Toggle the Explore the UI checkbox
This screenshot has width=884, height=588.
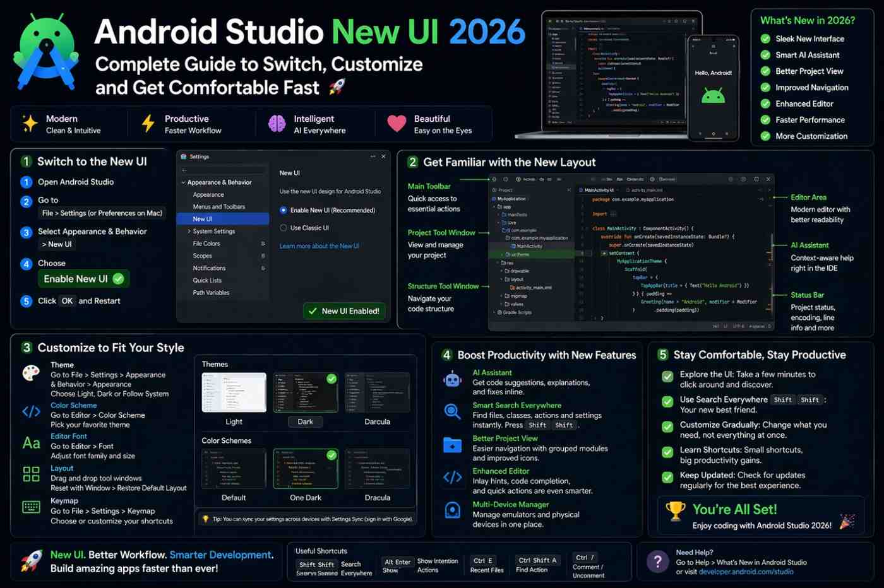667,377
